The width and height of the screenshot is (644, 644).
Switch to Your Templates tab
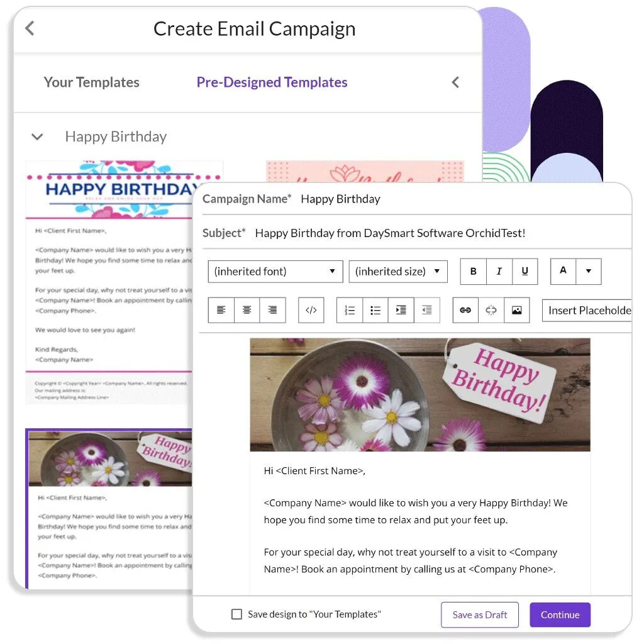tap(92, 82)
